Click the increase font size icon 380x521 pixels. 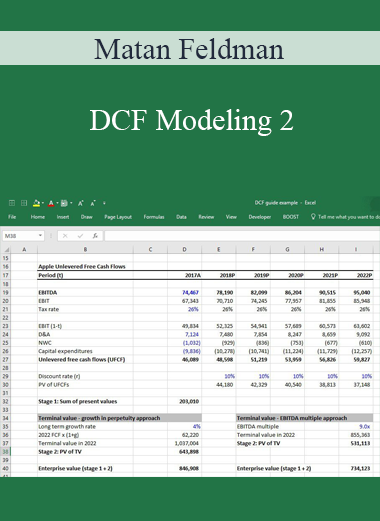81,203
